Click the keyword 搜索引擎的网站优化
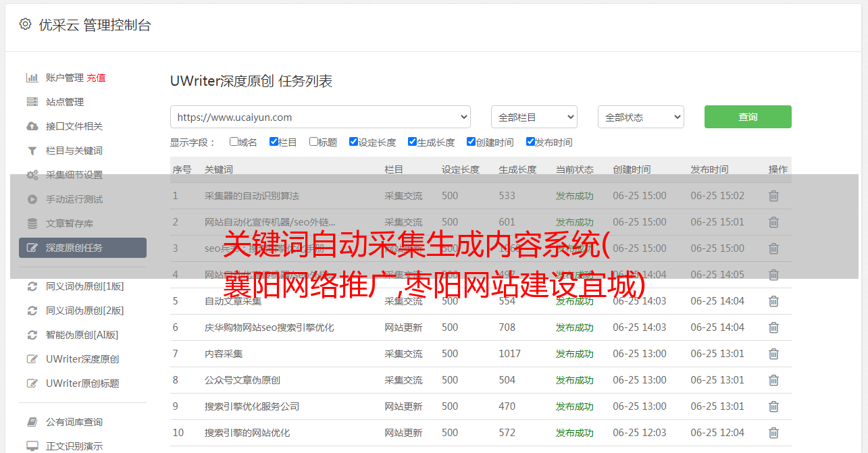The width and height of the screenshot is (868, 453). click(x=247, y=433)
